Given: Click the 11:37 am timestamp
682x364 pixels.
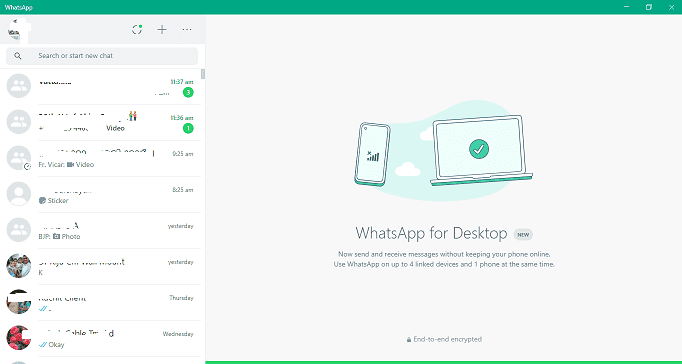Looking at the screenshot, I should (182, 82).
